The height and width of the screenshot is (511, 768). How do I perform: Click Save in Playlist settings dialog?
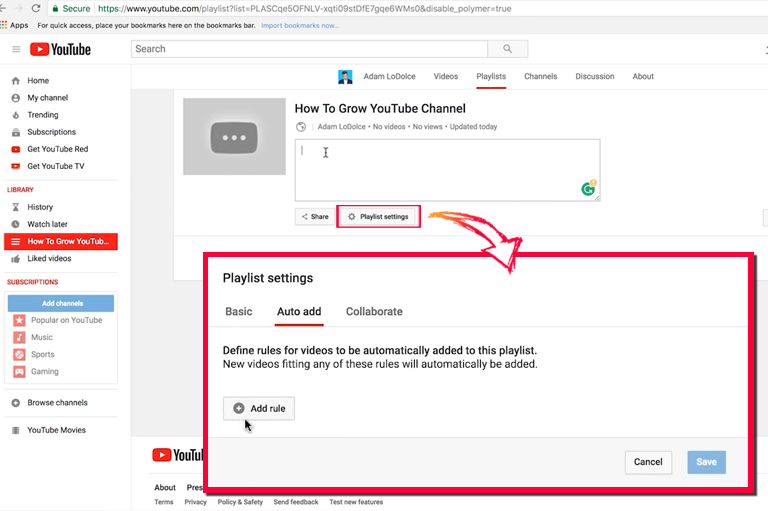(x=706, y=462)
